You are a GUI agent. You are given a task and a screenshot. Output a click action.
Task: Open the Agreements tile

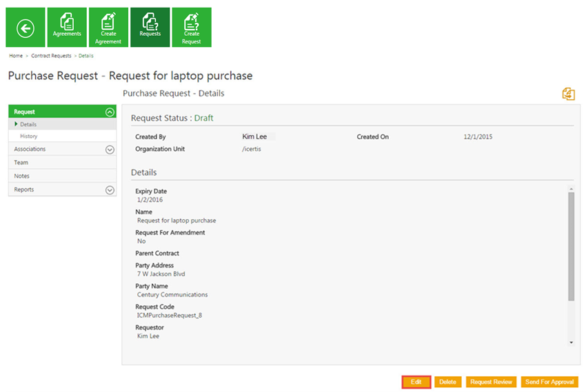(67, 28)
